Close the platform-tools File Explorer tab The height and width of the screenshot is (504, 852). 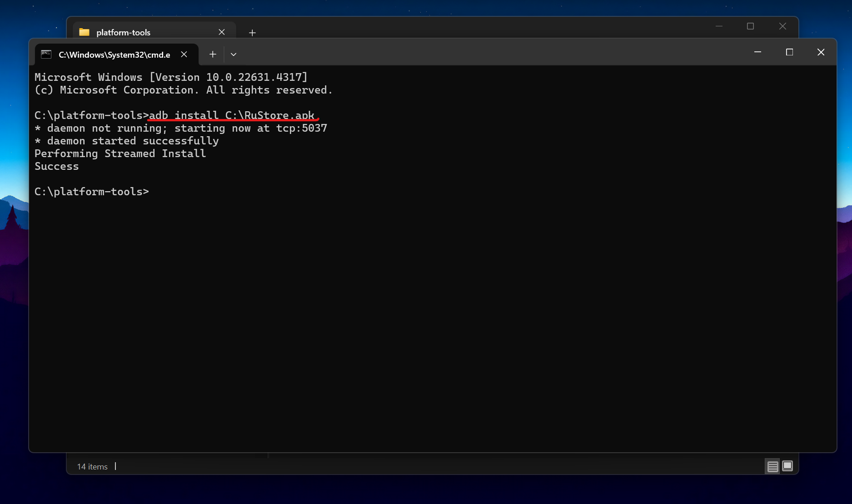tap(222, 32)
